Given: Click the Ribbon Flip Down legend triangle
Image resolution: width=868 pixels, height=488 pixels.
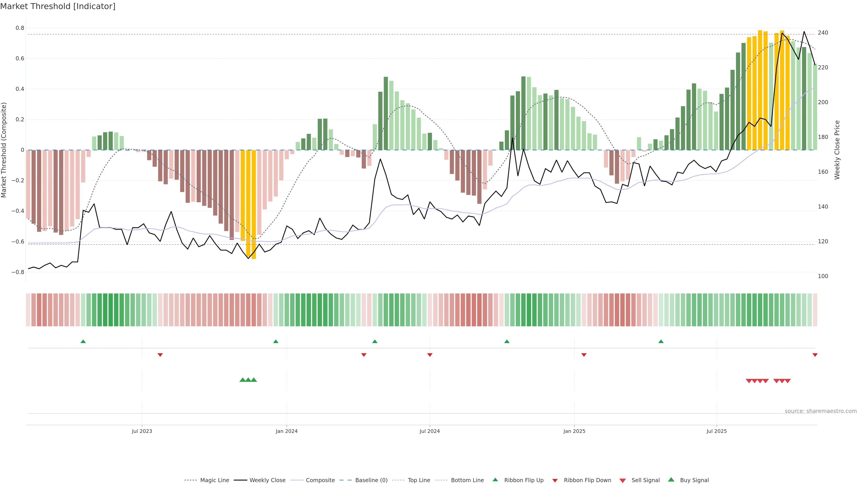Looking at the screenshot, I should [555, 481].
